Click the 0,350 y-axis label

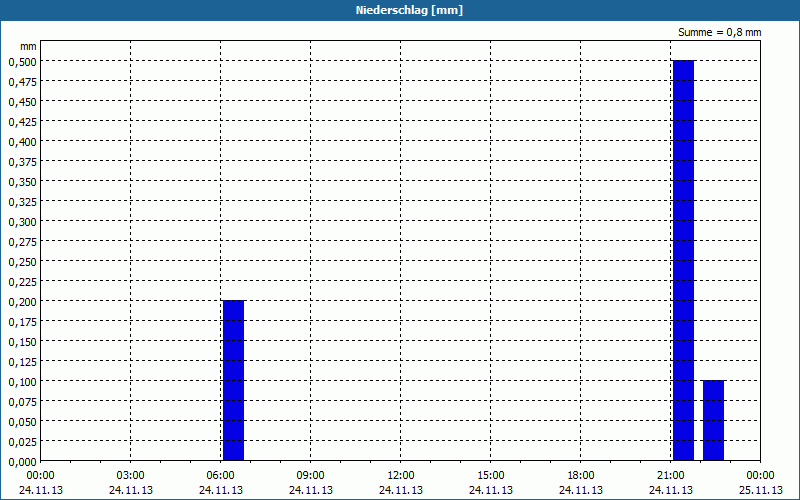pos(22,182)
